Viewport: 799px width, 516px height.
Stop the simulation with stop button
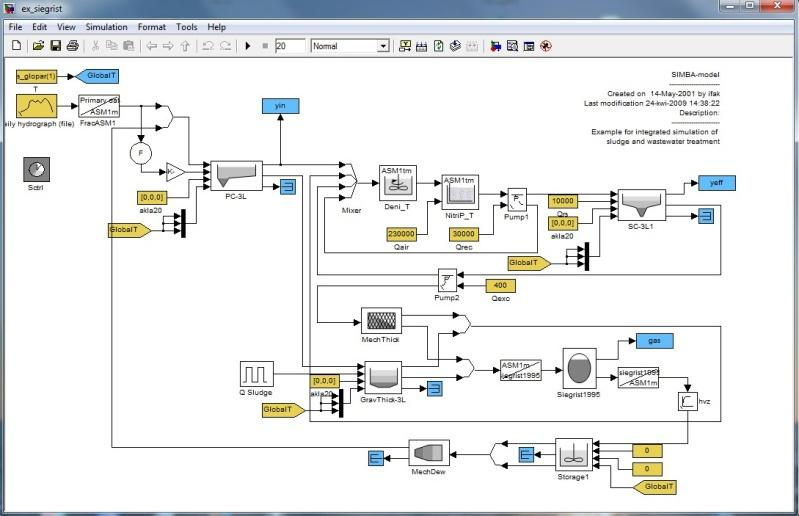click(x=265, y=46)
